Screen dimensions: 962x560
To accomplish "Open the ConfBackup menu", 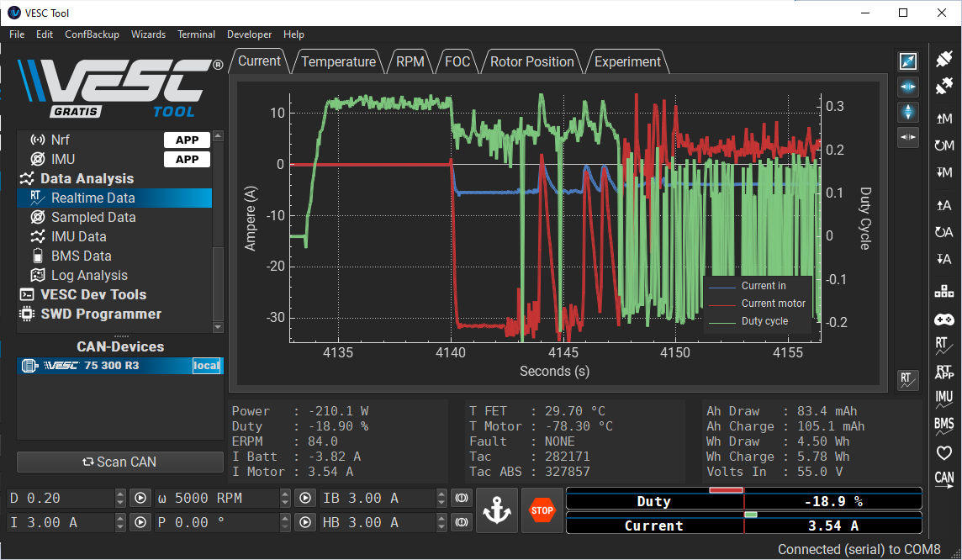I will coord(92,34).
